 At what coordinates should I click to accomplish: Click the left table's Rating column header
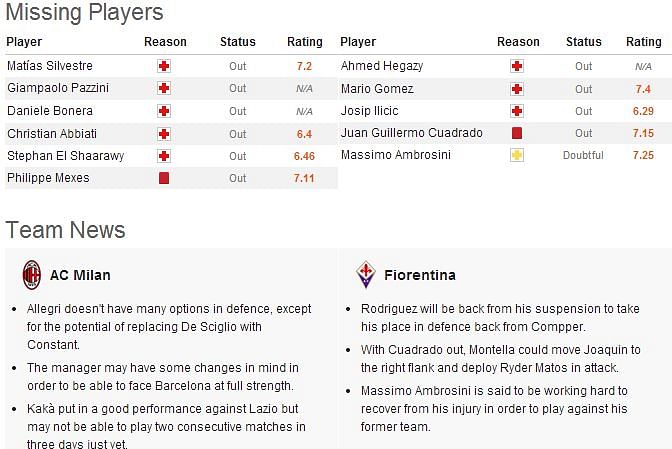(305, 42)
